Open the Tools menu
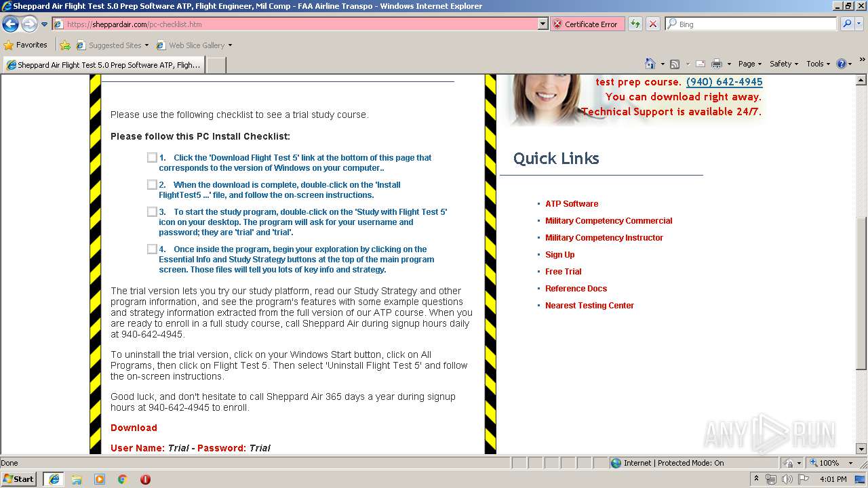This screenshot has height=488, width=868. [818, 64]
